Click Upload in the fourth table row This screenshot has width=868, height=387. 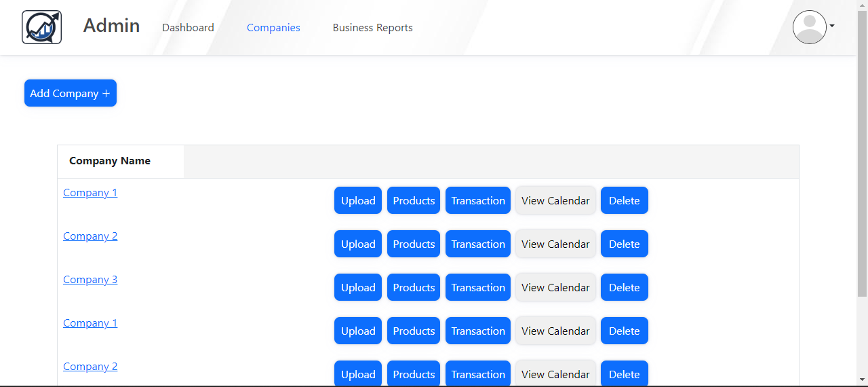[358, 331]
